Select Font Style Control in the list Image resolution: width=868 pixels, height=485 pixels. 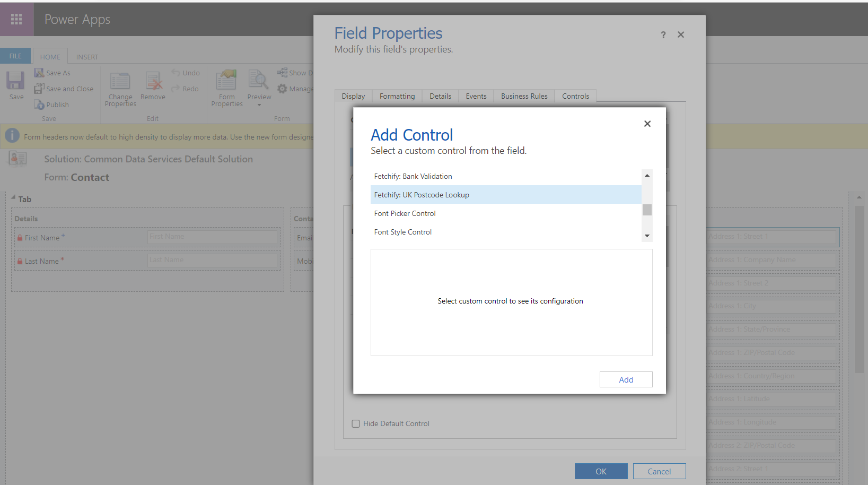[506, 232]
